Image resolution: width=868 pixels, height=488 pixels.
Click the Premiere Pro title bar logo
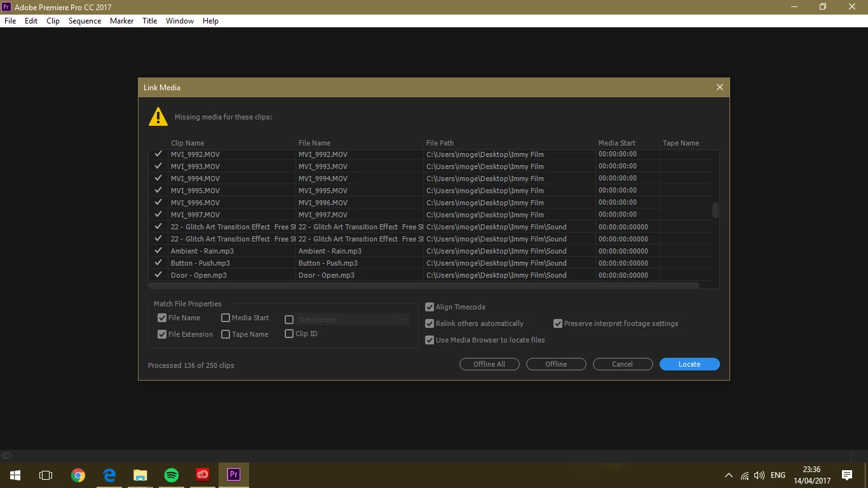(x=7, y=7)
